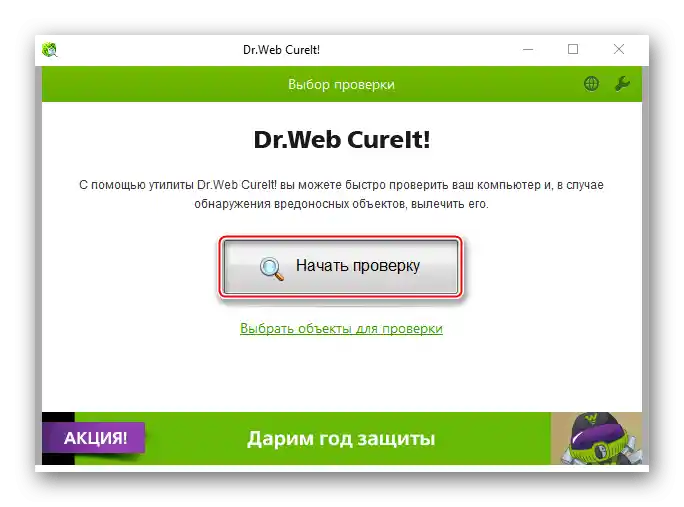Viewport: 684px width, 507px height.
Task: Click the Выбор проверки header text
Action: click(x=341, y=84)
